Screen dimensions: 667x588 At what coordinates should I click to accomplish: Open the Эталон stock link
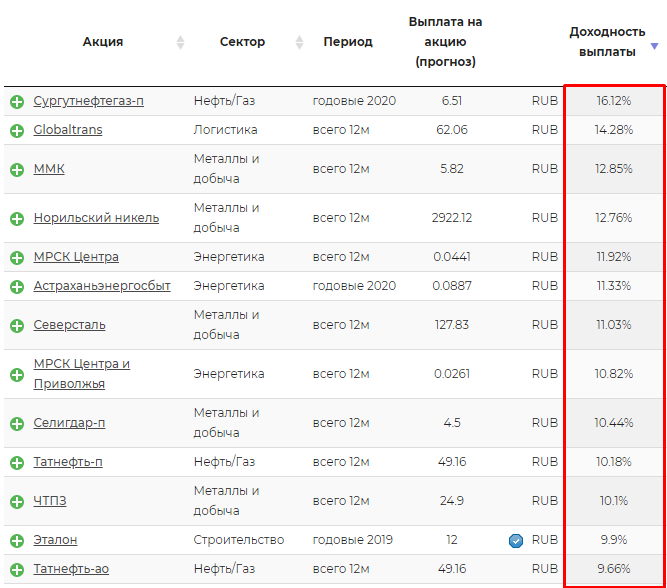55,540
